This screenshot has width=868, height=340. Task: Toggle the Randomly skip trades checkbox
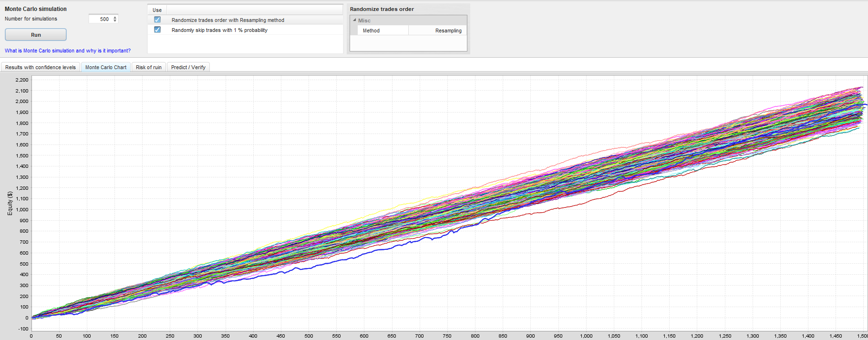(x=157, y=30)
